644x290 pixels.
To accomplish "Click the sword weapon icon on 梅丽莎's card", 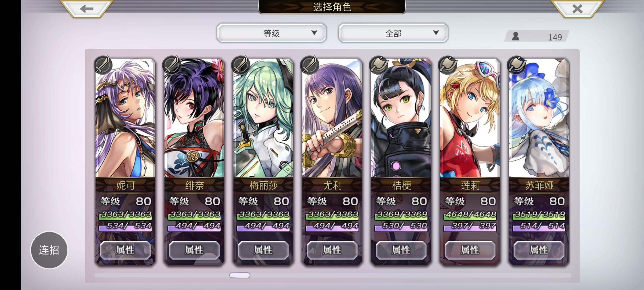I will click(241, 65).
